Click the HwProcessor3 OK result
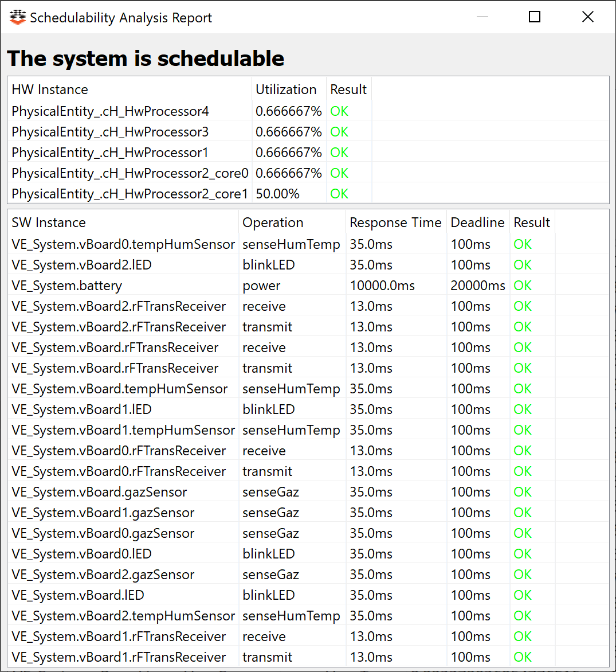 (x=339, y=132)
